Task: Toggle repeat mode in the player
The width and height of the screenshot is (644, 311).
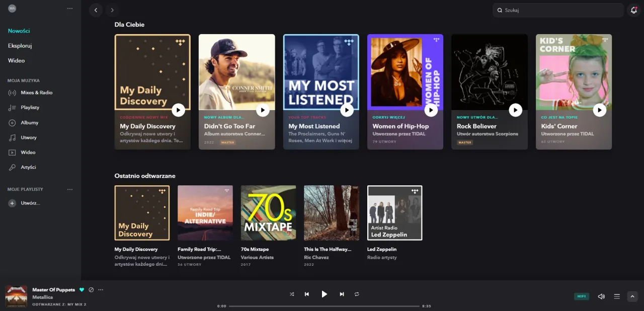Action: pyautogui.click(x=357, y=294)
